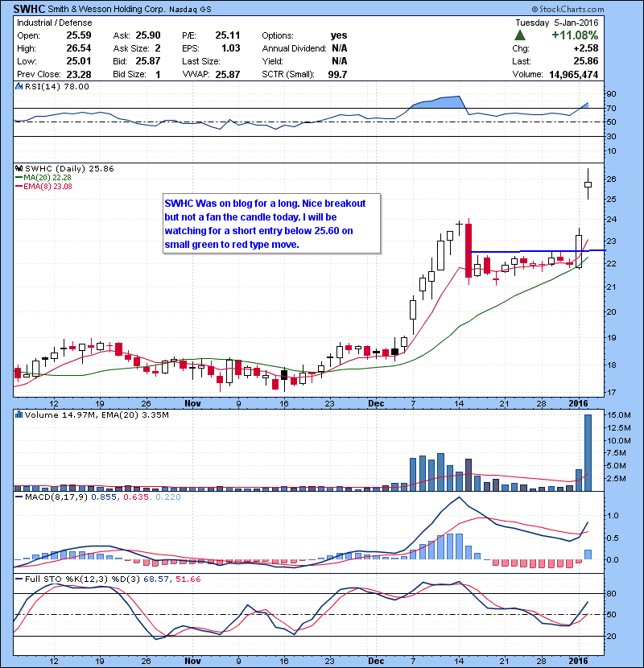Viewport: 644px width, 668px height.
Task: Click the Last 25.86 price value
Action: pos(585,61)
